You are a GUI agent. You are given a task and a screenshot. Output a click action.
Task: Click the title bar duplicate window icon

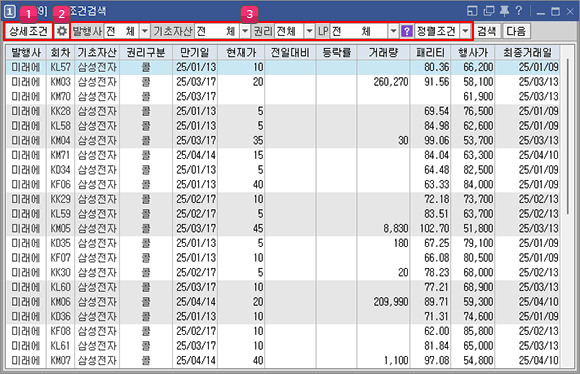489,11
